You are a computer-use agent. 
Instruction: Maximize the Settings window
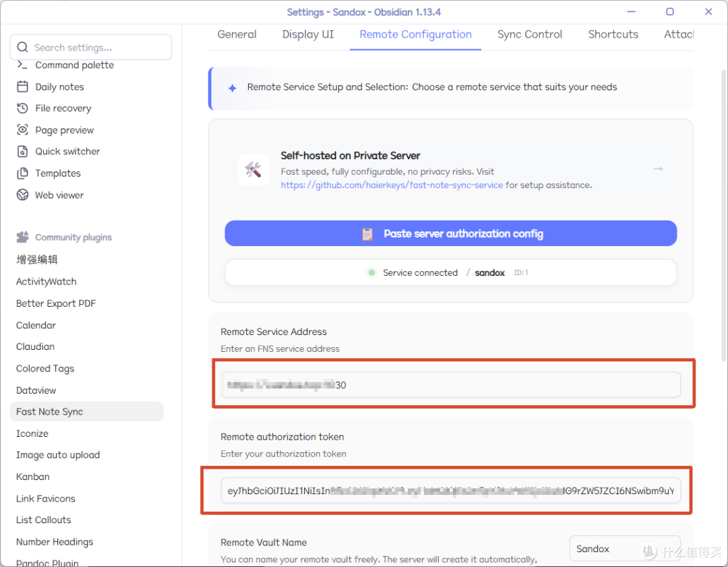[669, 11]
